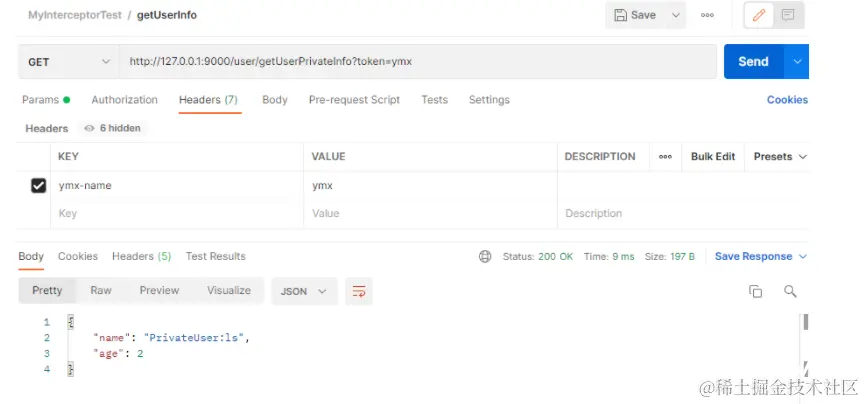The image size is (865, 404).
Task: Switch to the Visualize view
Action: click(x=228, y=290)
